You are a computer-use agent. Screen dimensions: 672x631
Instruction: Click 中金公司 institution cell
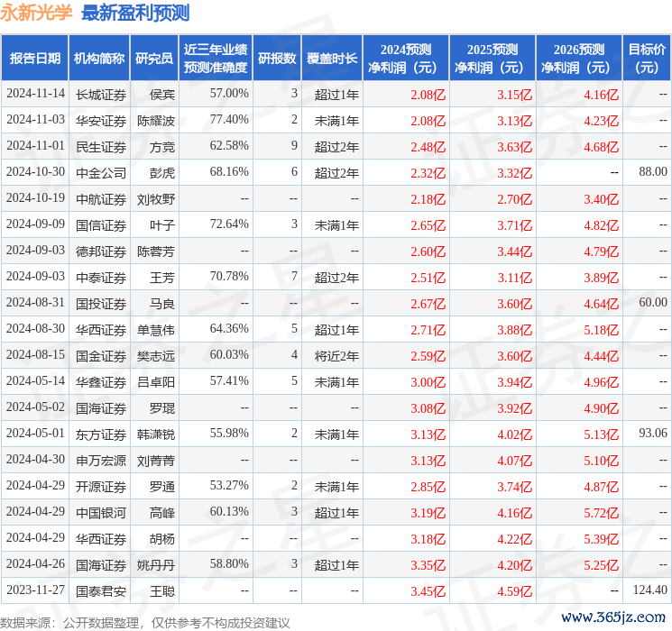(x=101, y=173)
